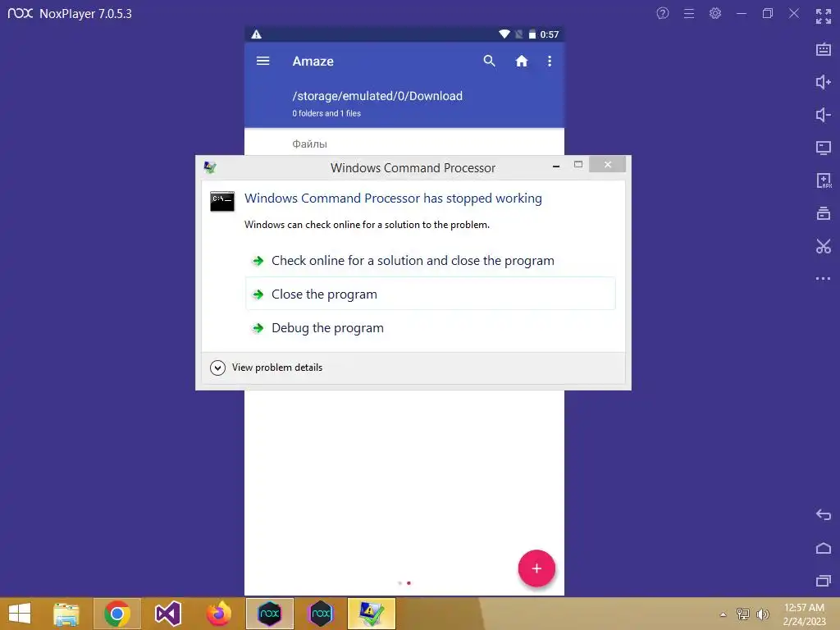
Task: Switch to second Nox taskbar icon
Action: coord(321,614)
